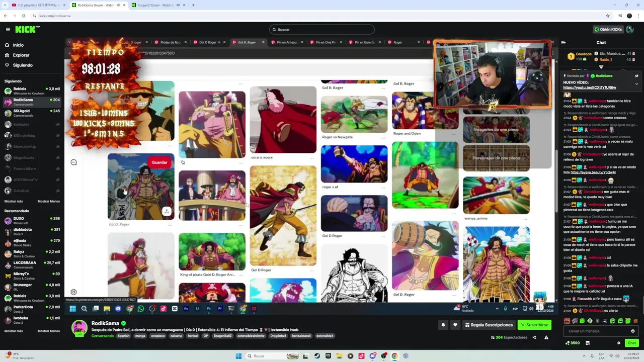Open the browser tab search dropdown
644x362 pixels.
pos(5,5)
